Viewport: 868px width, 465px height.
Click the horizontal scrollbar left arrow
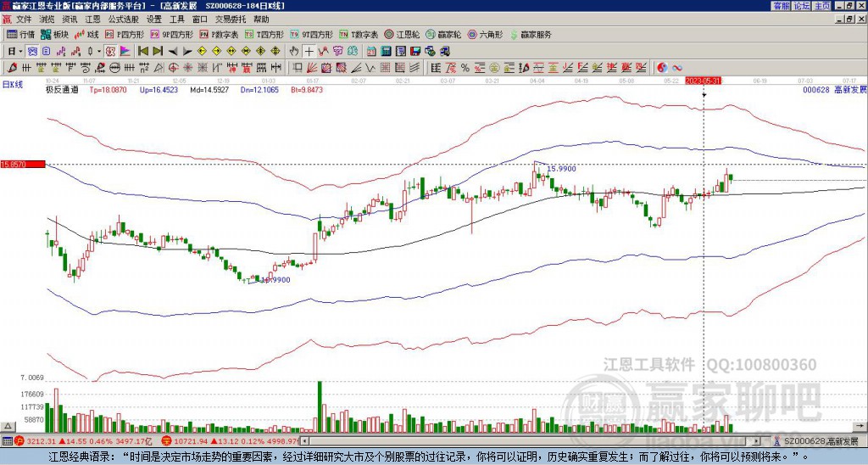pos(304,440)
